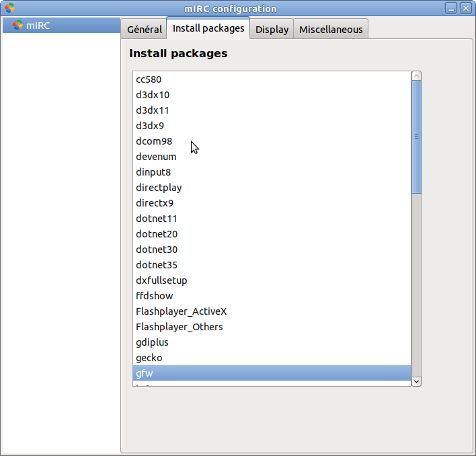The width and height of the screenshot is (476, 456).
Task: Select the dcom98 package
Action: [x=272, y=141]
